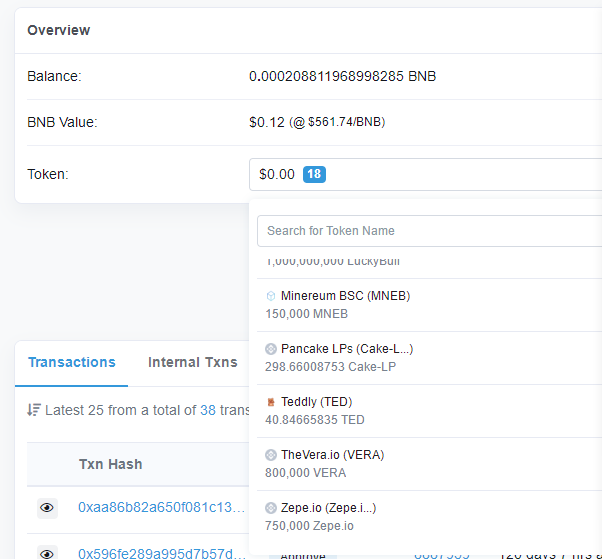Click the $0.12 BNB value text
This screenshot has width=602, height=559.
pos(267,122)
